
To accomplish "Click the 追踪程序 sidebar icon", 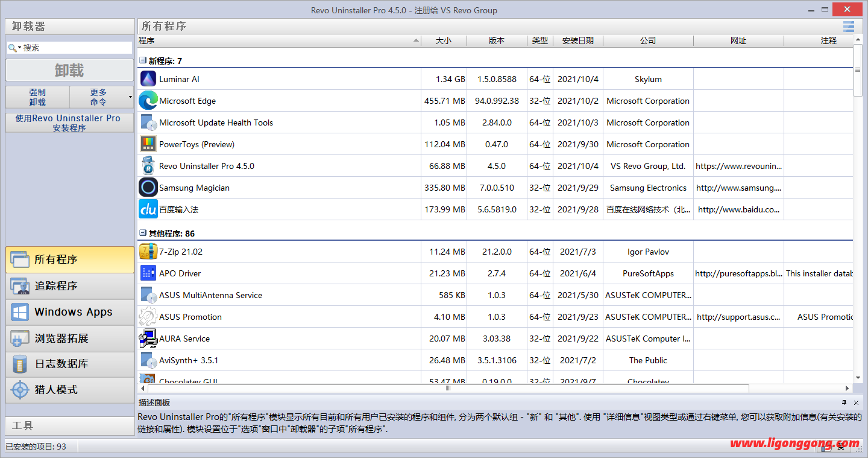I will pos(20,286).
